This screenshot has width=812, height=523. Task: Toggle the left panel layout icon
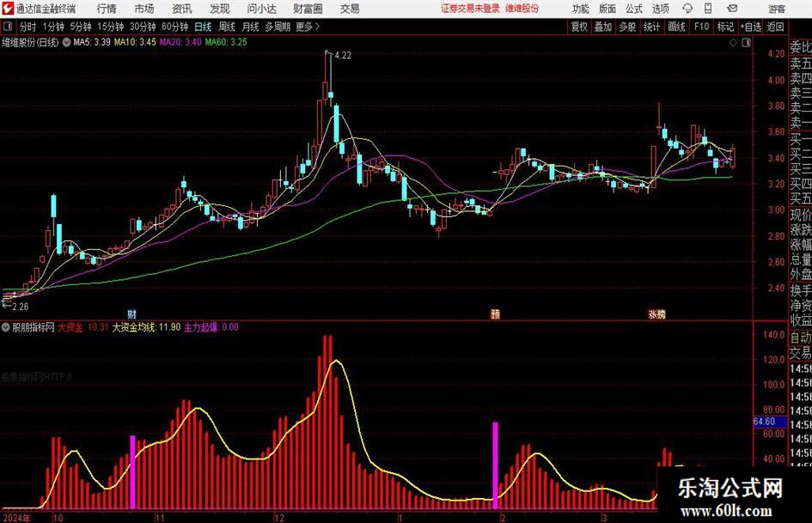click(8, 27)
